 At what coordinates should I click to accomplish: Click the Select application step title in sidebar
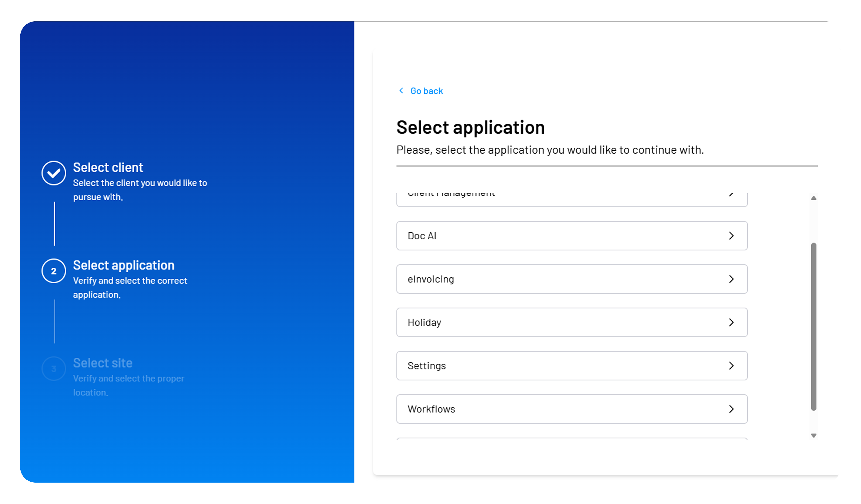pyautogui.click(x=124, y=265)
